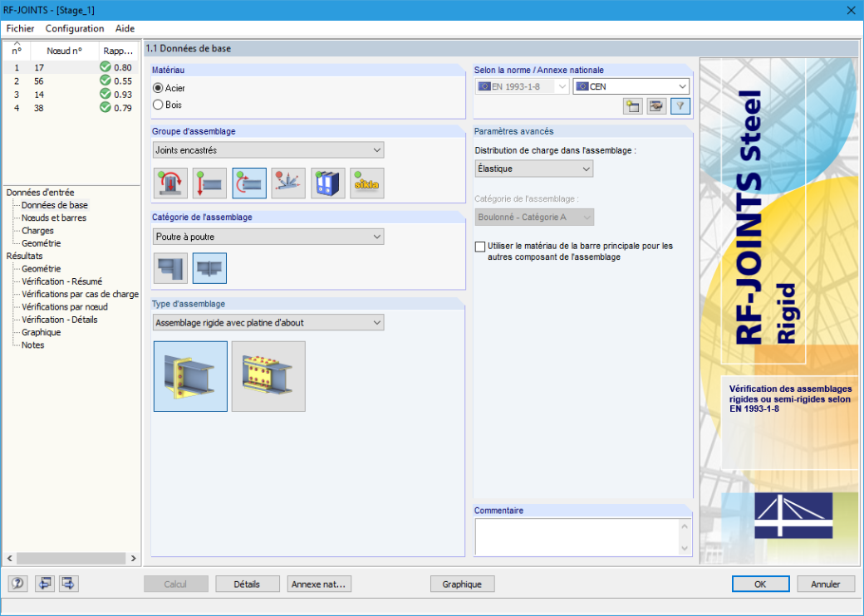
Task: Choose the beam-to-column category icon
Action: [170, 268]
